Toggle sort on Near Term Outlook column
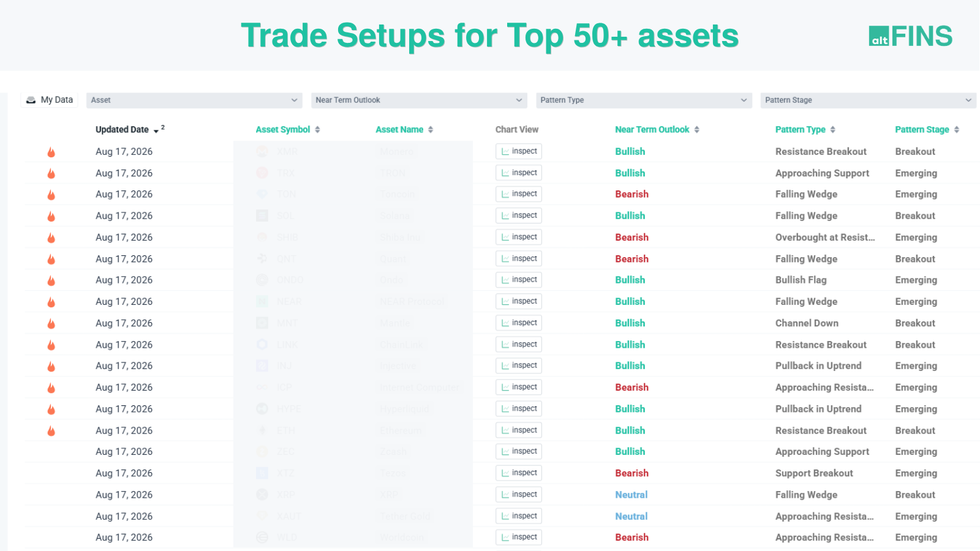This screenshot has height=551, width=980. point(697,130)
